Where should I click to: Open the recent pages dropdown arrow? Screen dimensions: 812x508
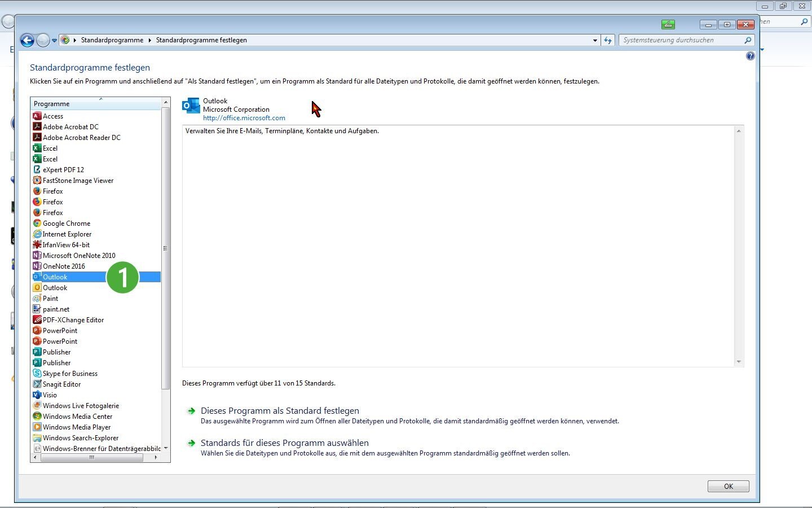point(54,41)
